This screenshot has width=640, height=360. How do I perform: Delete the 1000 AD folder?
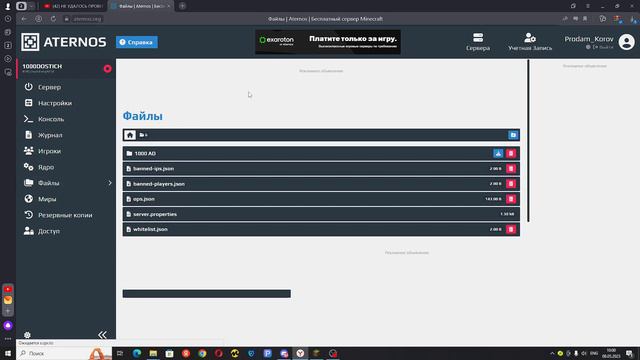point(511,153)
